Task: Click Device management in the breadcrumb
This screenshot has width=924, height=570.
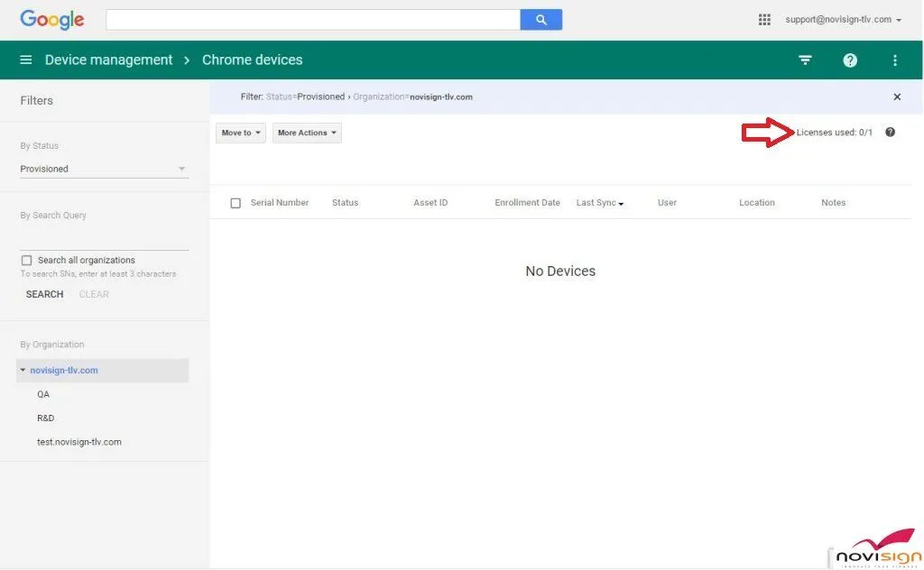Action: point(108,60)
